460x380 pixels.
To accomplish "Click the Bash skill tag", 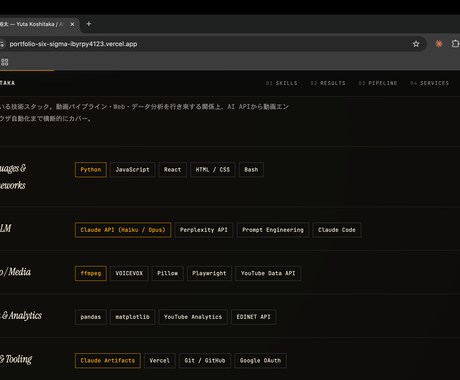I will click(251, 170).
